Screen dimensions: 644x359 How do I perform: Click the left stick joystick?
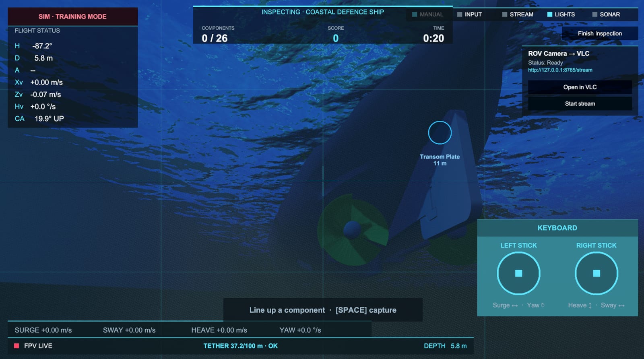518,273
